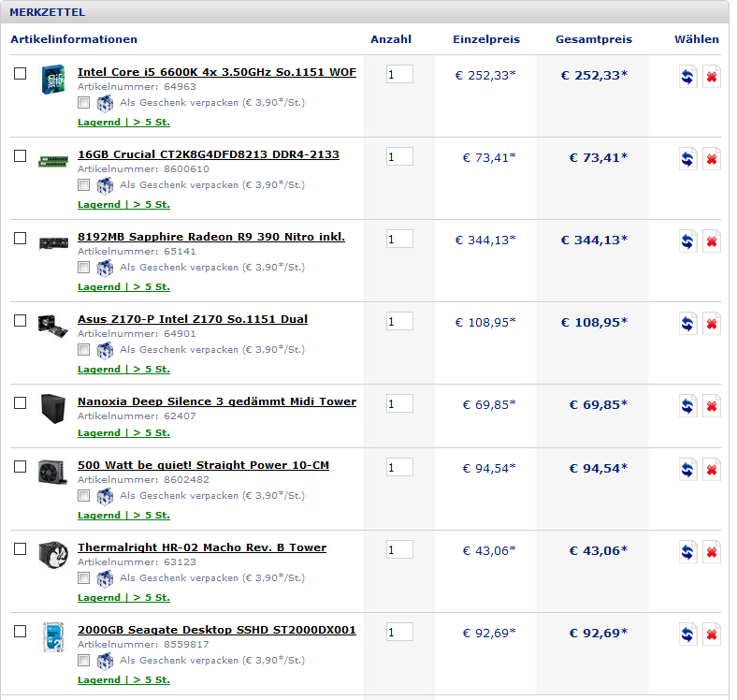Click refresh icon for Seagate Desktop SSHD
Viewport: 737px width, 700px height.
pos(687,634)
